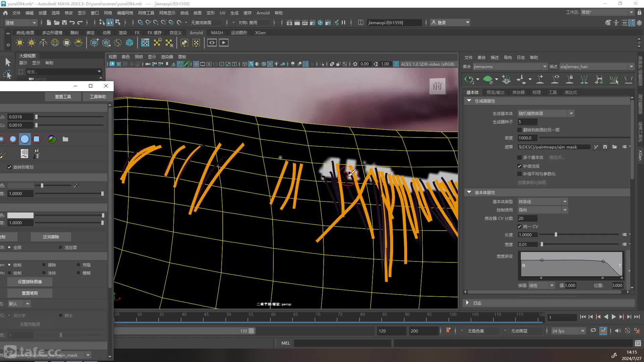Click the play forward playback button
The height and width of the screenshot is (362, 644).
613,317
